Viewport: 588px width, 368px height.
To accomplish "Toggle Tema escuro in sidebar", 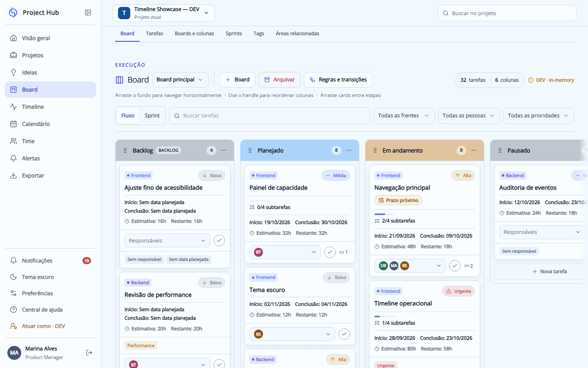I will coord(50,277).
